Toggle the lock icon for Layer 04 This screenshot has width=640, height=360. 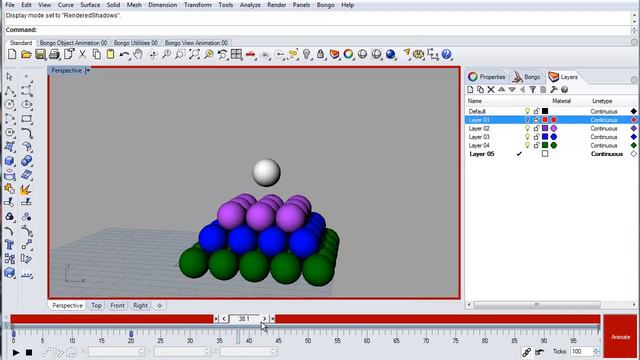coord(536,145)
